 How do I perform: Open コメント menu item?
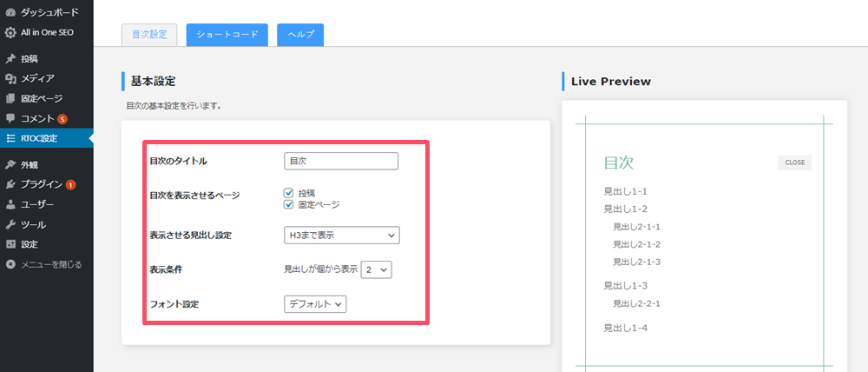click(x=47, y=119)
